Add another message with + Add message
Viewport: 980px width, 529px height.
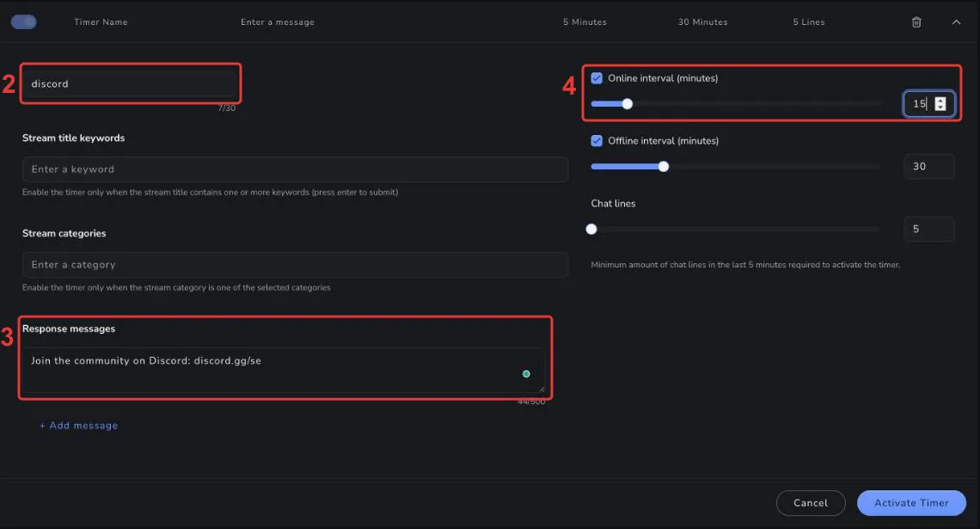(x=79, y=425)
